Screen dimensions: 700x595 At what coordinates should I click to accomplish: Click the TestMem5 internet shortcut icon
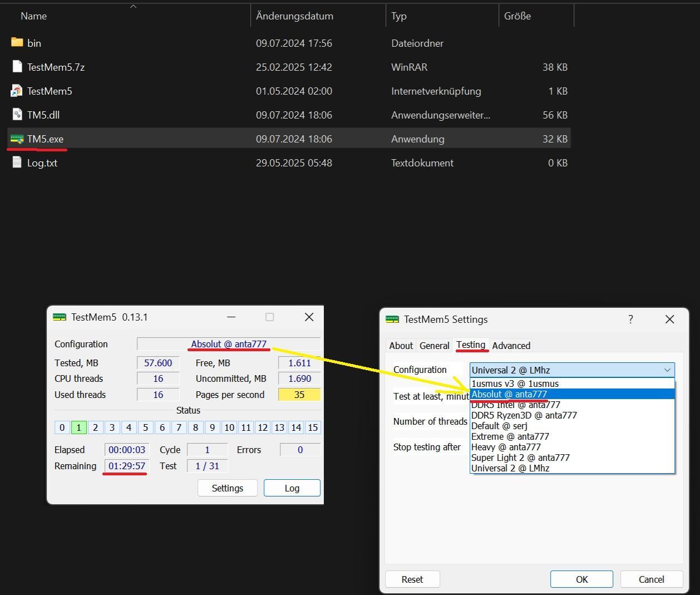coord(17,91)
